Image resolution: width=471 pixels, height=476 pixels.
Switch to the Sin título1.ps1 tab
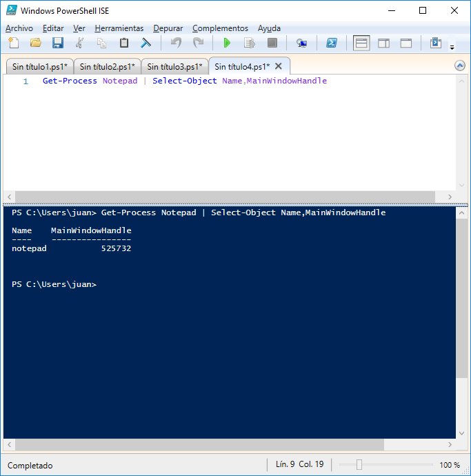(40, 66)
